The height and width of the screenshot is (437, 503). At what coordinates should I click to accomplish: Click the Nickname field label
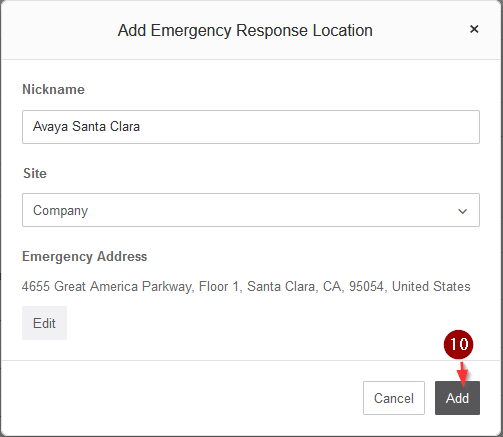click(53, 89)
